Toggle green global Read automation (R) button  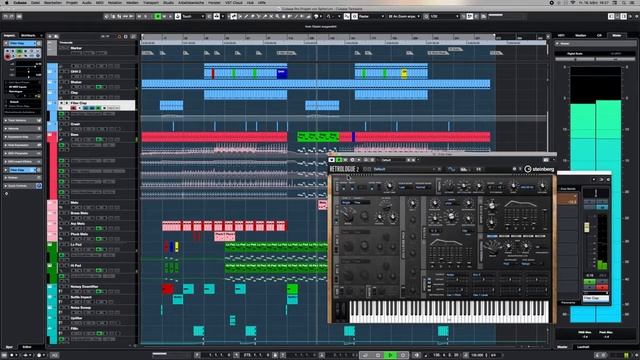(x=158, y=16)
